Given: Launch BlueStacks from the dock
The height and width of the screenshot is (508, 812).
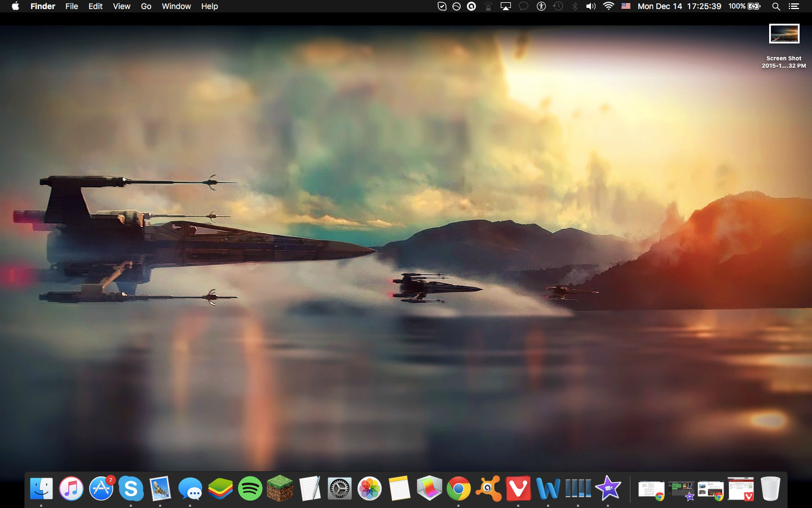Looking at the screenshot, I should [x=220, y=488].
